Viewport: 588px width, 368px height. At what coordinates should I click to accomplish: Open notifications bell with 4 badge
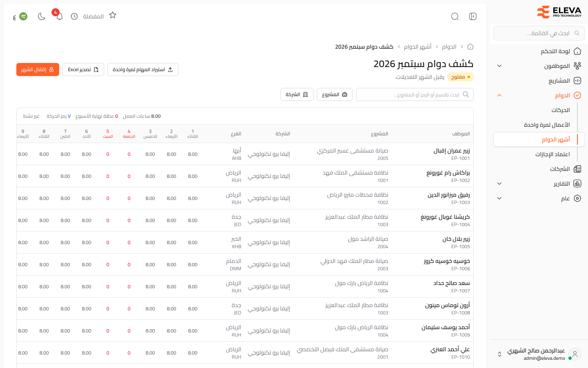[59, 16]
